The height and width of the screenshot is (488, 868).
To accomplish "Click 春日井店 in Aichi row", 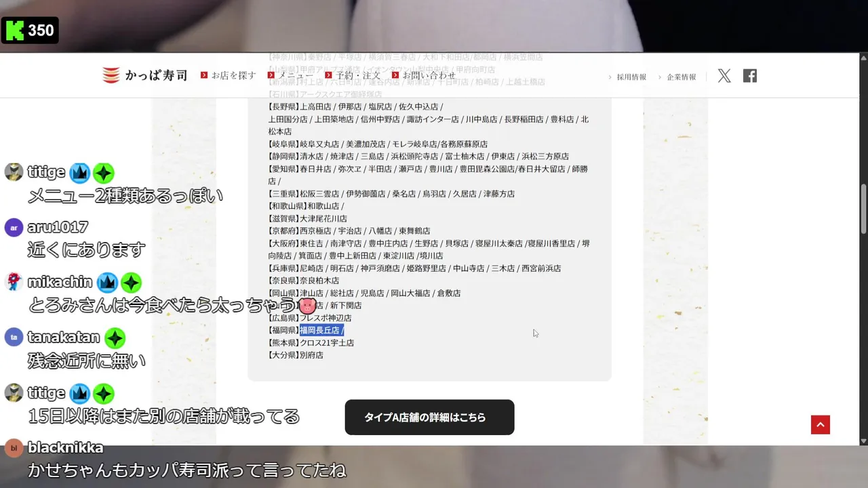I will click(315, 169).
